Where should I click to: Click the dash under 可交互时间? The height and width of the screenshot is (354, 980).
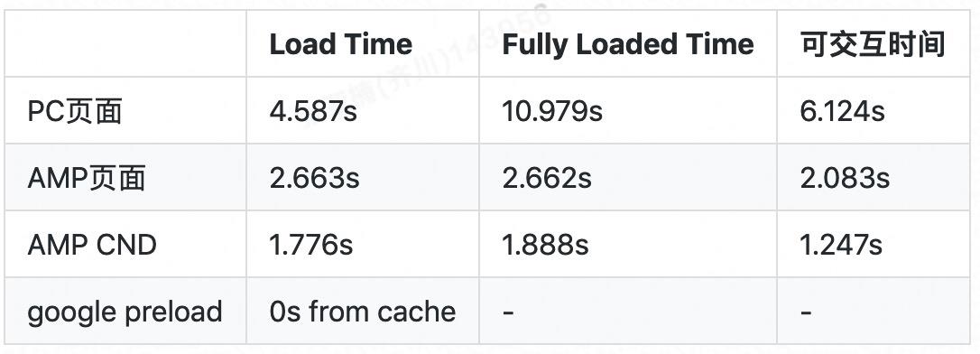806,312
